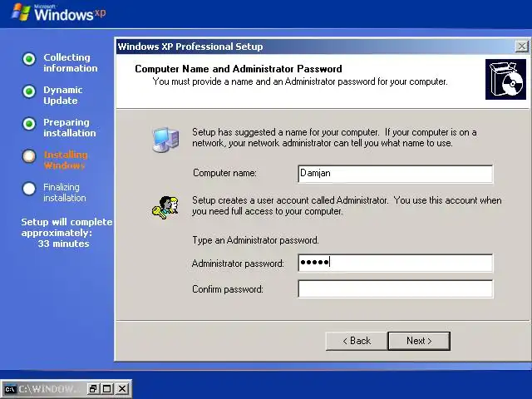Click the '33 minutes' estimate text
Screen dimensions: 532x399
click(x=63, y=244)
